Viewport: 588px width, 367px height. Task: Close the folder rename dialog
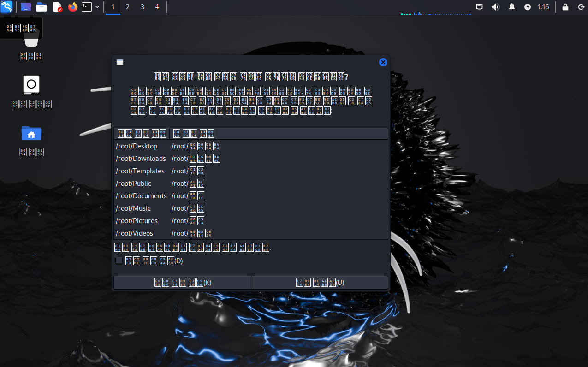click(x=383, y=62)
